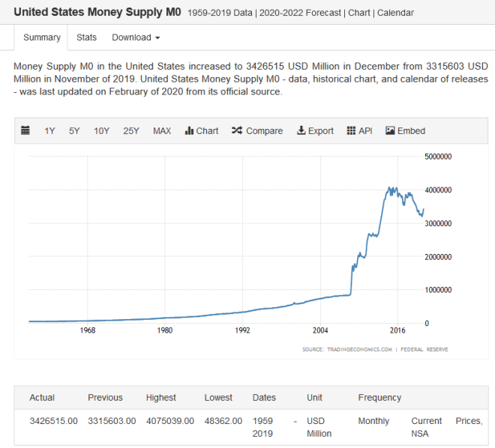Select the 25Y time range
This screenshot has height=448, width=495.
click(x=131, y=131)
